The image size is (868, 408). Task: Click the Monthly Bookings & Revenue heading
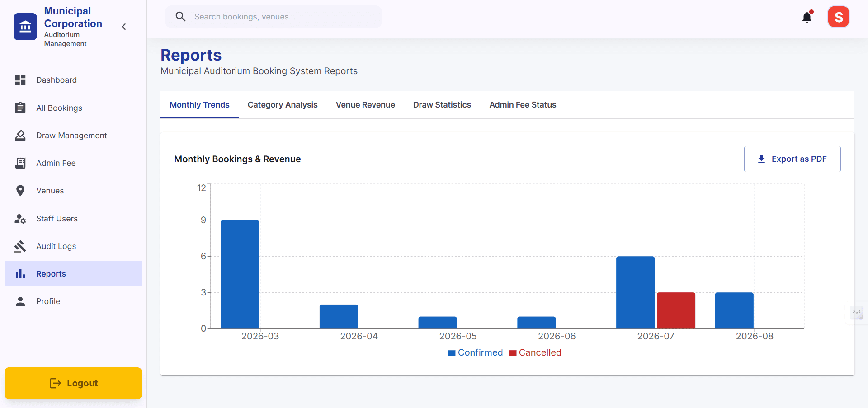(x=237, y=159)
